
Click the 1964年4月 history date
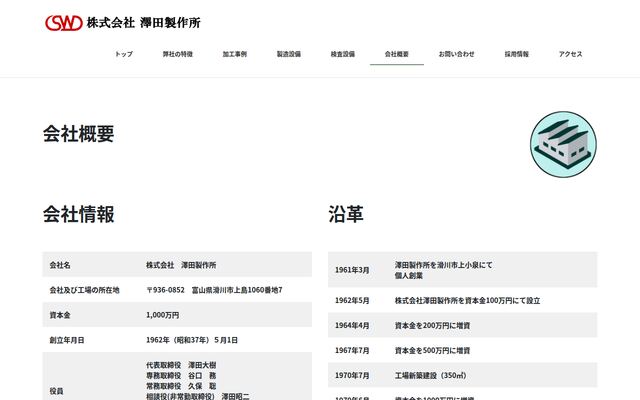[352, 325]
